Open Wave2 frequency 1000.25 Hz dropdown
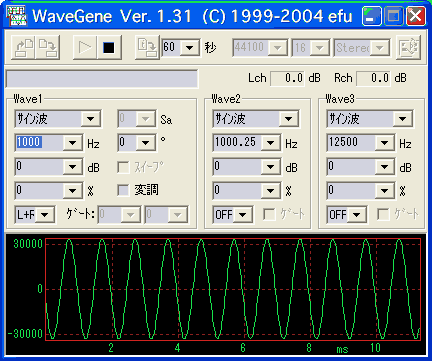Viewport: 432px width, 361px height. pyautogui.click(x=271, y=143)
